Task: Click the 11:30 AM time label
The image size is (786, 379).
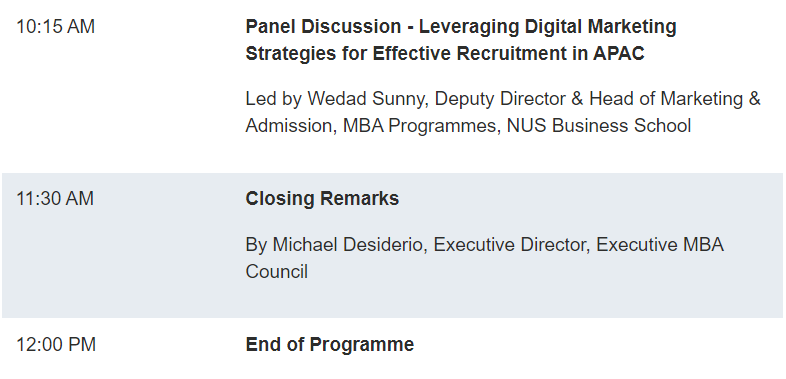Action: coord(55,199)
